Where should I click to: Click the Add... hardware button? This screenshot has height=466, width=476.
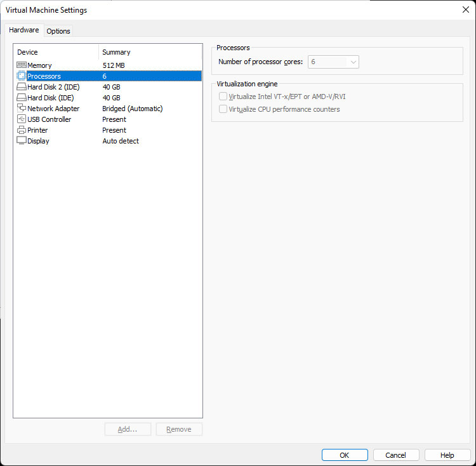pos(128,429)
